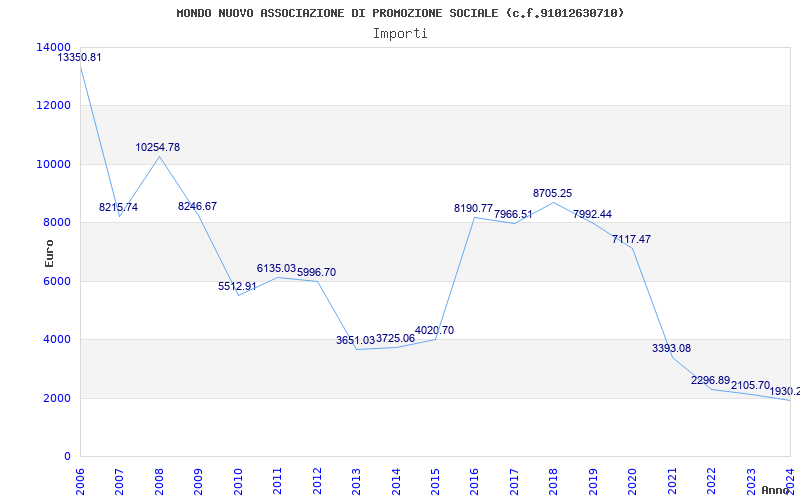
Task: Click the 2009 x-axis year label
Action: [198, 481]
